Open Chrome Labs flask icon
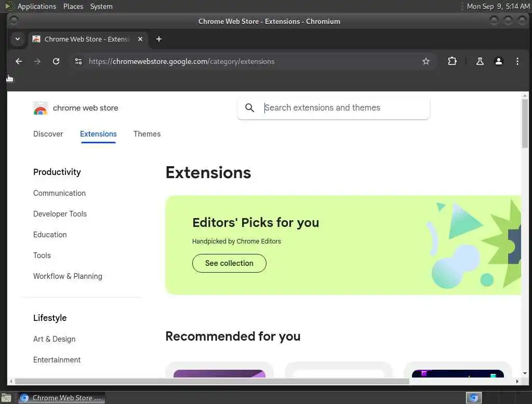The height and width of the screenshot is (404, 532). click(x=480, y=61)
